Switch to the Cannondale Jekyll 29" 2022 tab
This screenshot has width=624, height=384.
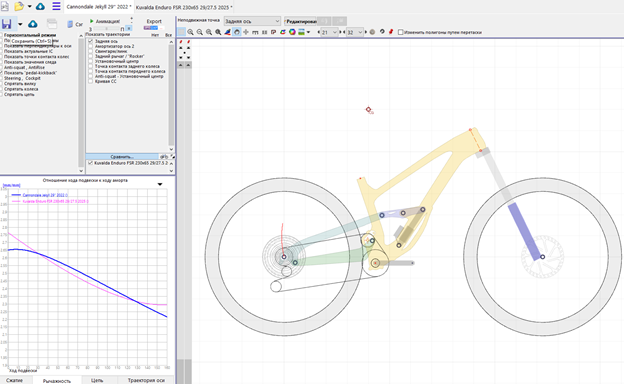pyautogui.click(x=99, y=7)
